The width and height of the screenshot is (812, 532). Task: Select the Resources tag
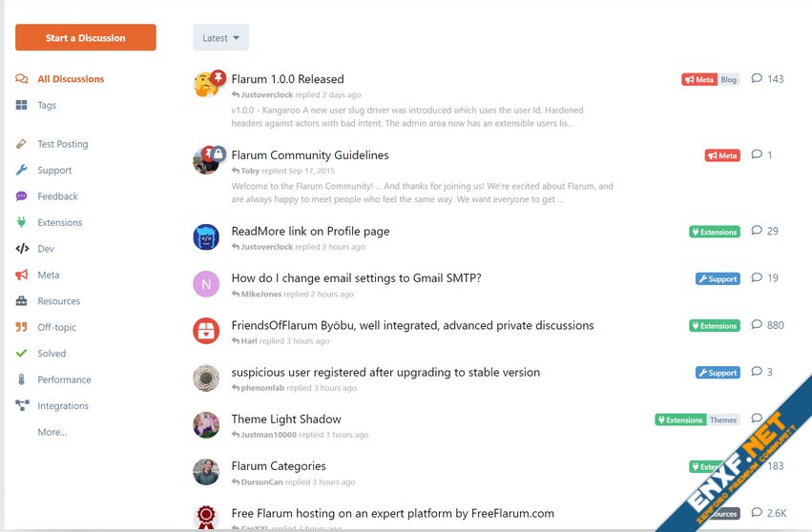click(58, 300)
